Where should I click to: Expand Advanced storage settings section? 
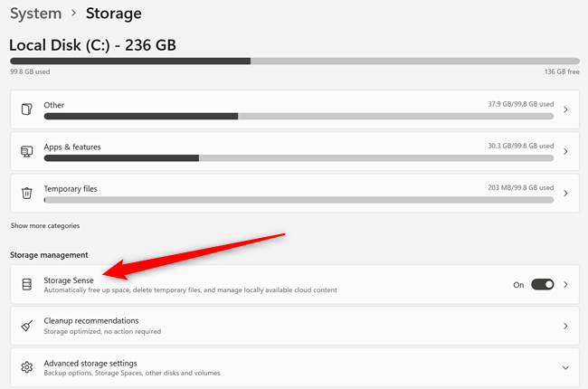(x=565, y=368)
